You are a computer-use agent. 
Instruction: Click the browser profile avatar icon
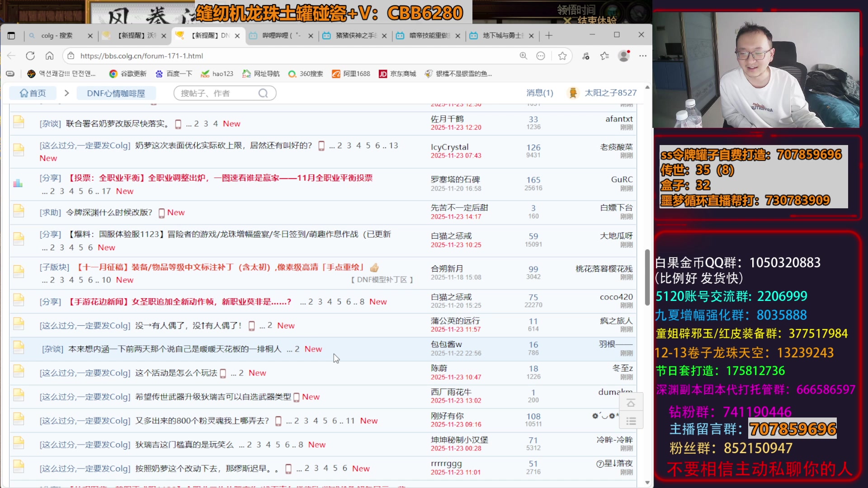point(624,56)
